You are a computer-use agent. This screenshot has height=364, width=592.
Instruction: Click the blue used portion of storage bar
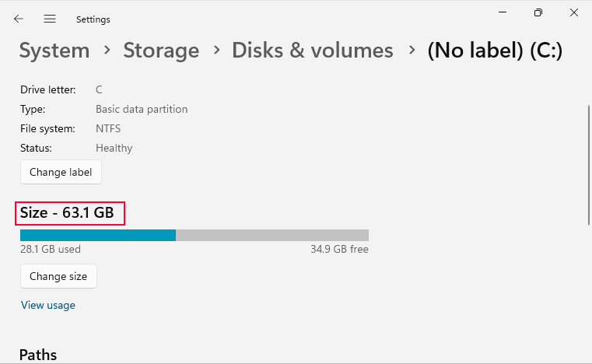[97, 235]
